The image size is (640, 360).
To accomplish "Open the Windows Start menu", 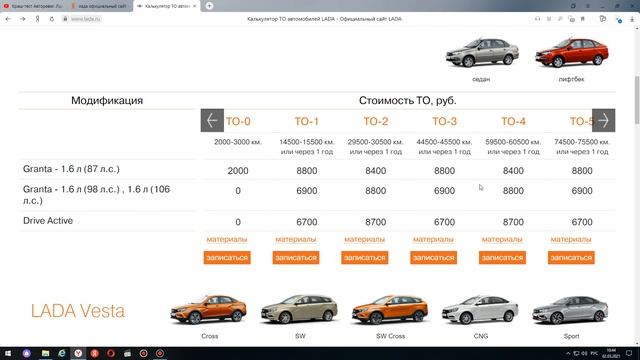I will (x=8, y=353).
